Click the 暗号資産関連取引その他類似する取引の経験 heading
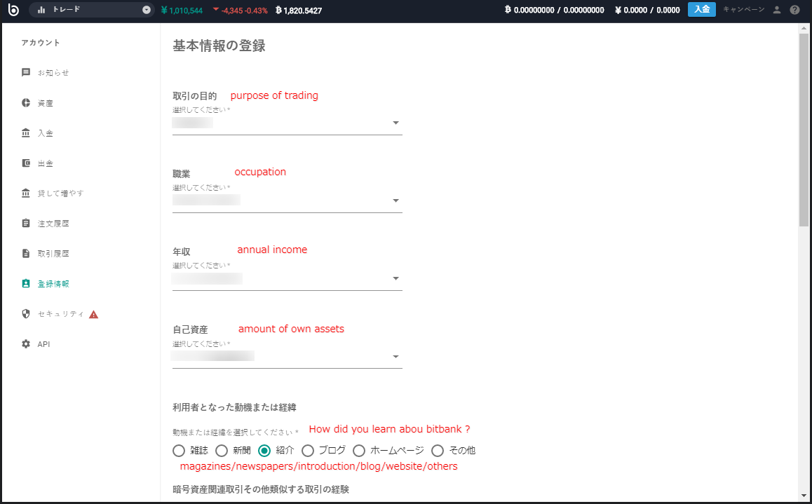The image size is (812, 504). (x=261, y=489)
